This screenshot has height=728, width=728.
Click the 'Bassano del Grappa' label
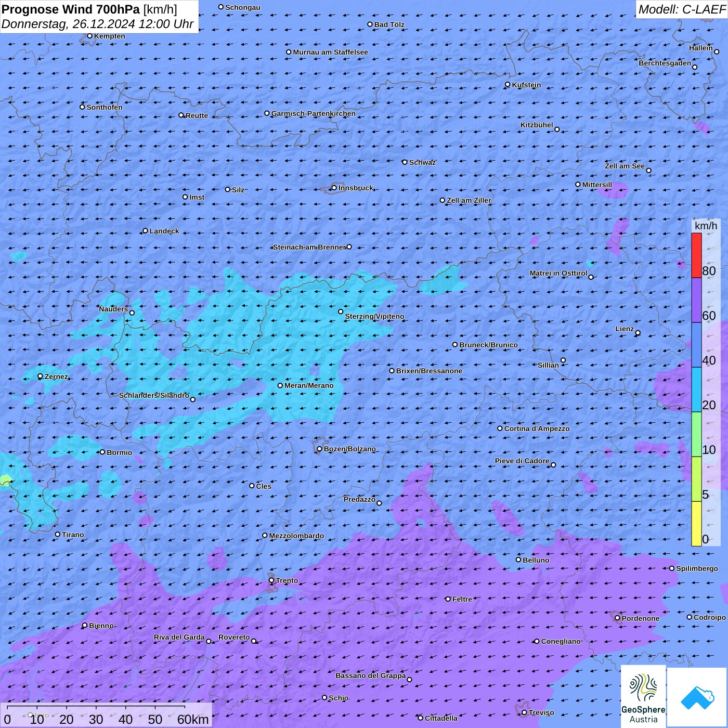tap(371, 675)
